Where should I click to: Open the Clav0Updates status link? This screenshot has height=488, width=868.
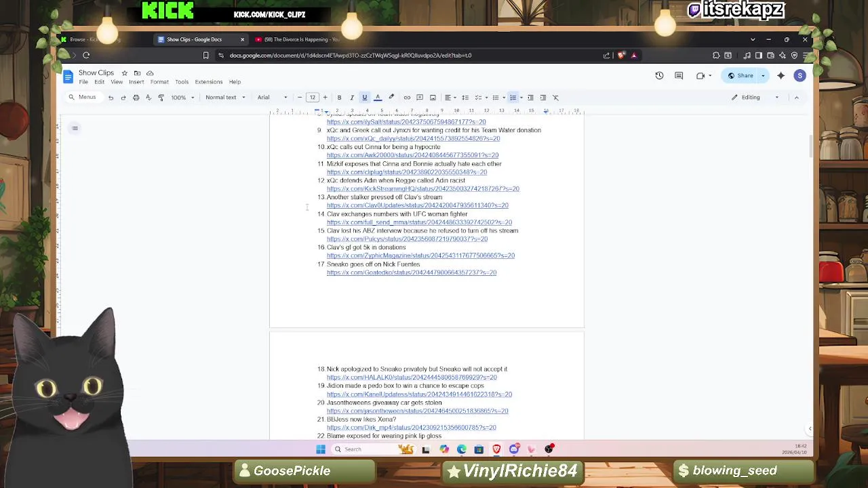coord(417,205)
